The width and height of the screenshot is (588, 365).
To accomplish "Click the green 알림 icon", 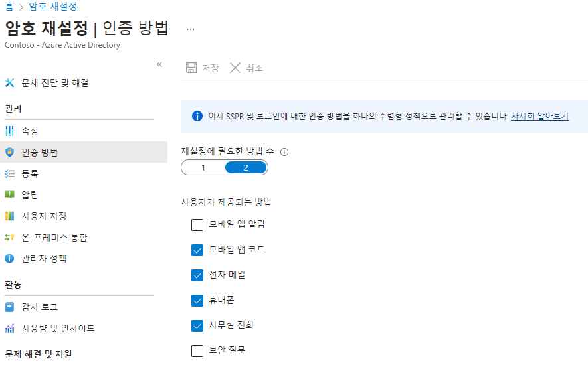I will point(9,194).
